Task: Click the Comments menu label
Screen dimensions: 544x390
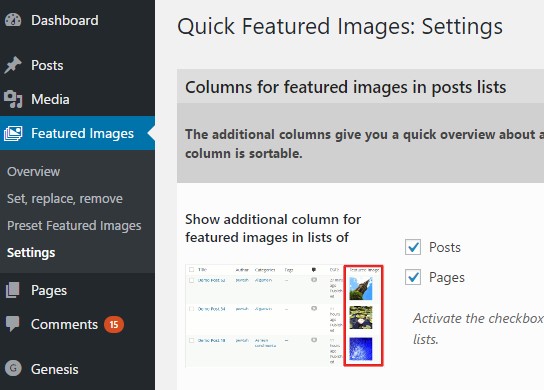Action: (x=65, y=324)
